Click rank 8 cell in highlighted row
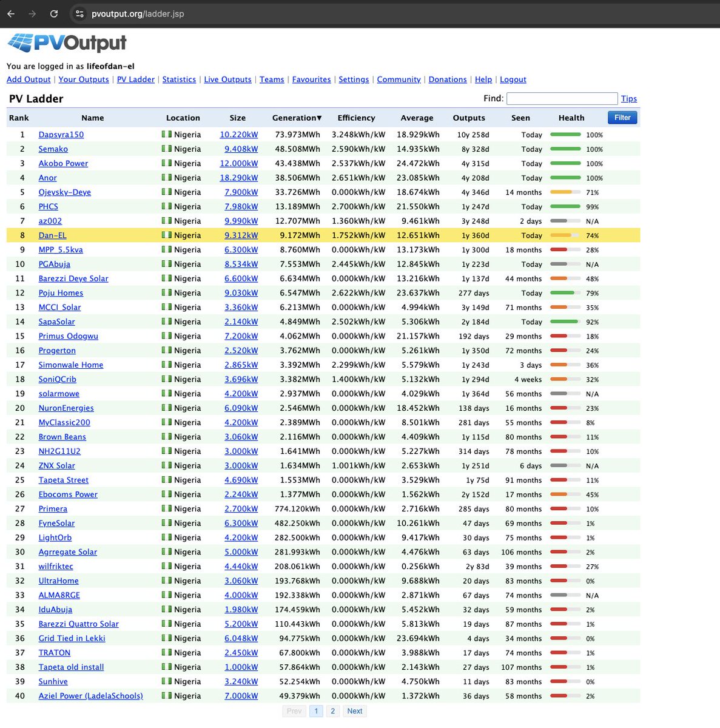The width and height of the screenshot is (720, 728). (22, 235)
